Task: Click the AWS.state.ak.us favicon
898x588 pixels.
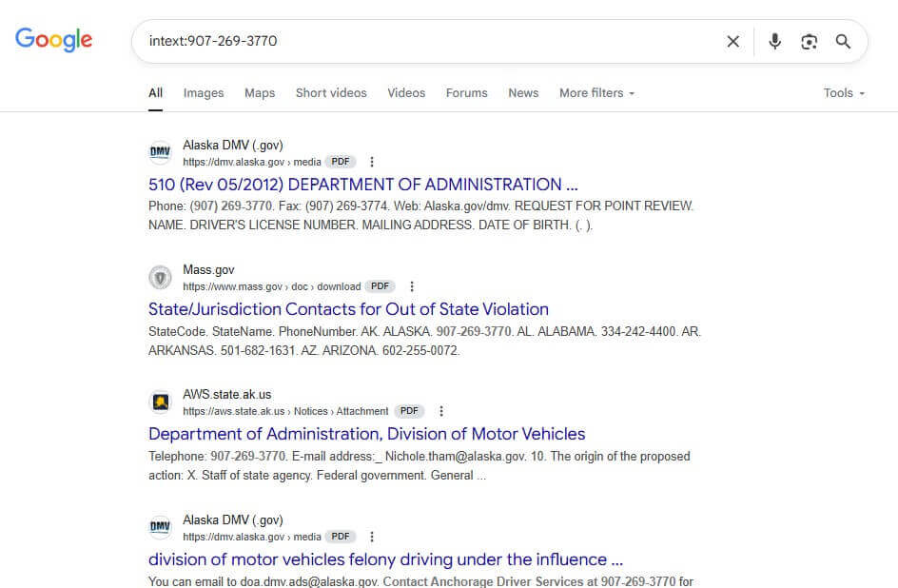Action: coord(161,402)
